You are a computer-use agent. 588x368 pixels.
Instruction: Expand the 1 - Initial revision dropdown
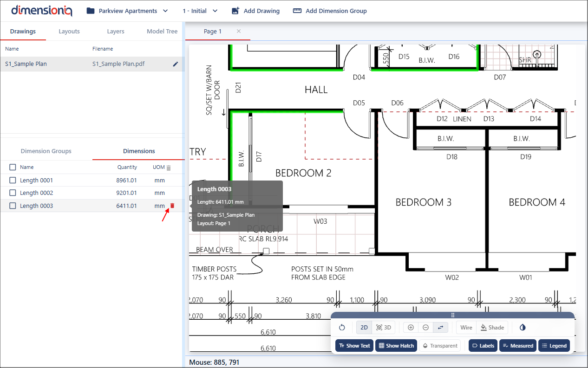(200, 11)
